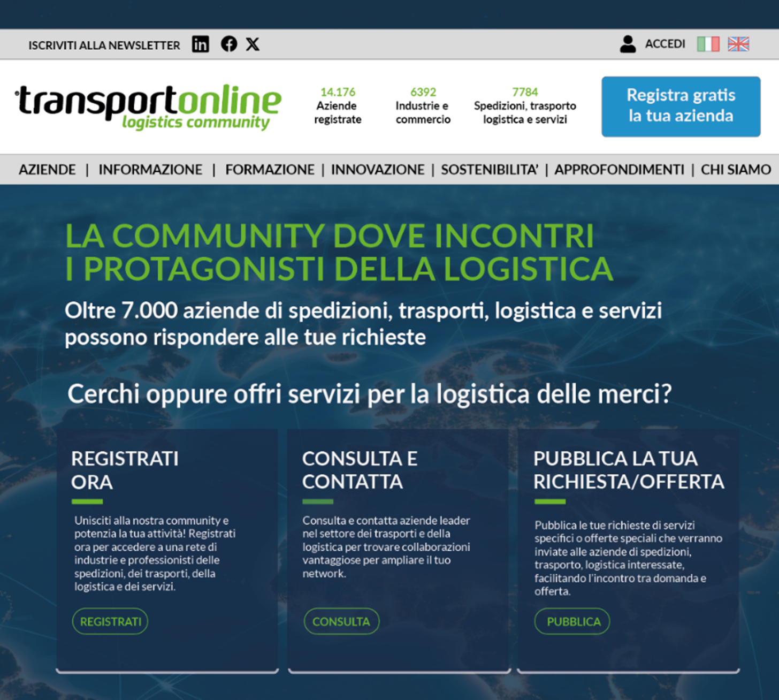This screenshot has height=700, width=779.
Task: Open the SOSTENIBILITA' menu item
Action: 490,170
